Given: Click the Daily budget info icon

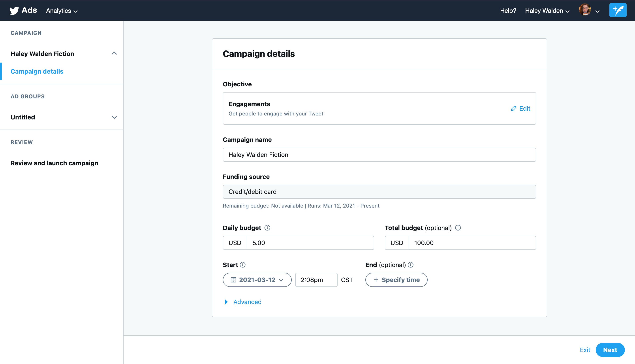Looking at the screenshot, I should (267, 228).
